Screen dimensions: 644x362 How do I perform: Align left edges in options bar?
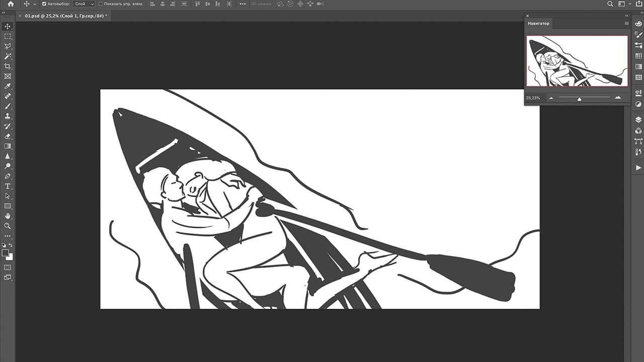click(152, 4)
